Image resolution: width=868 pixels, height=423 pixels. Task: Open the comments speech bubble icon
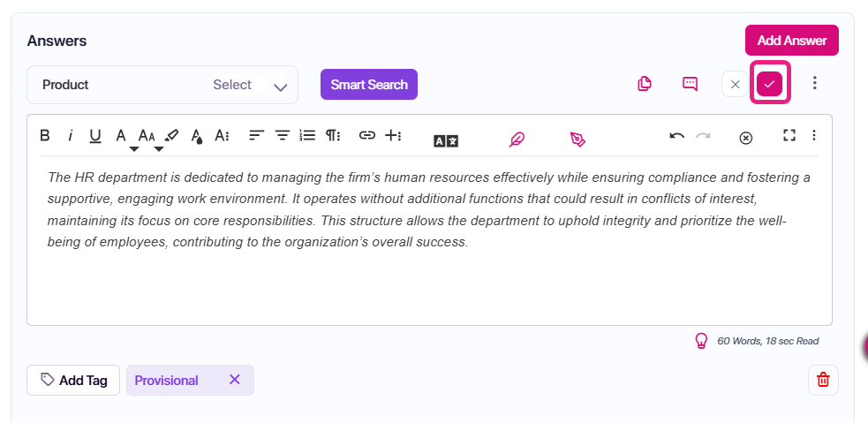pos(690,84)
